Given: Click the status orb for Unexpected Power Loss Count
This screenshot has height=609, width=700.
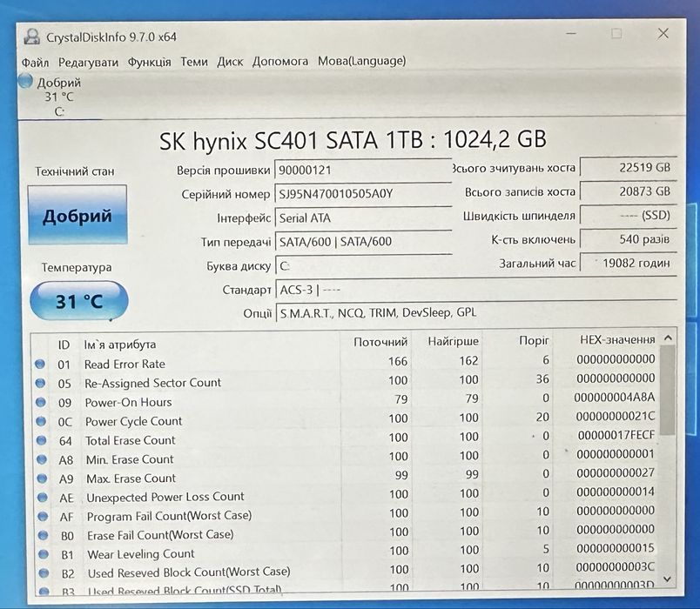Looking at the screenshot, I should (x=43, y=497).
